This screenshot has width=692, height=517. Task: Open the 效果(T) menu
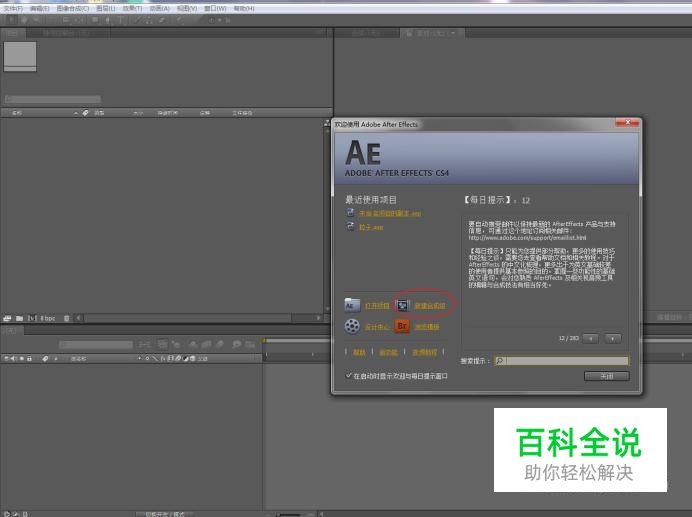[x=131, y=8]
